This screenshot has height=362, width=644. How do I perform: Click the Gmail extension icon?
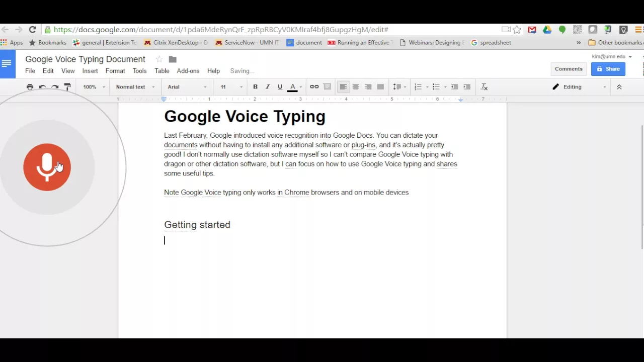coord(532,30)
